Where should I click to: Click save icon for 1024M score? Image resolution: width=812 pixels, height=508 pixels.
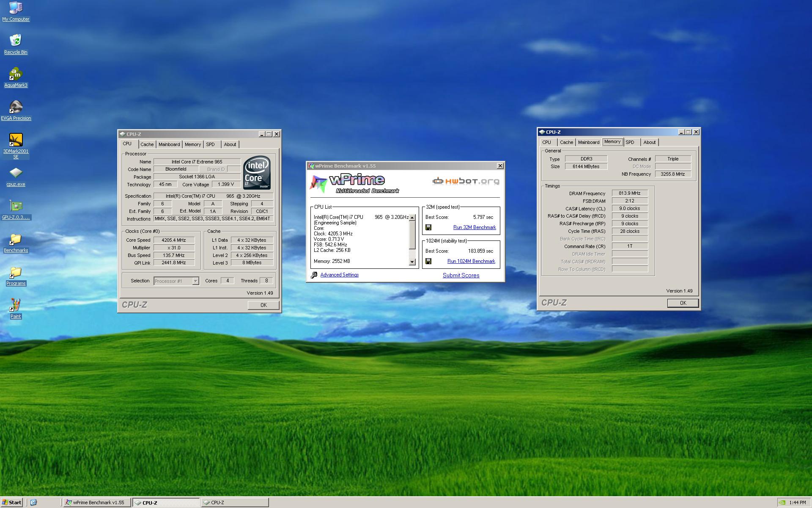click(x=428, y=261)
